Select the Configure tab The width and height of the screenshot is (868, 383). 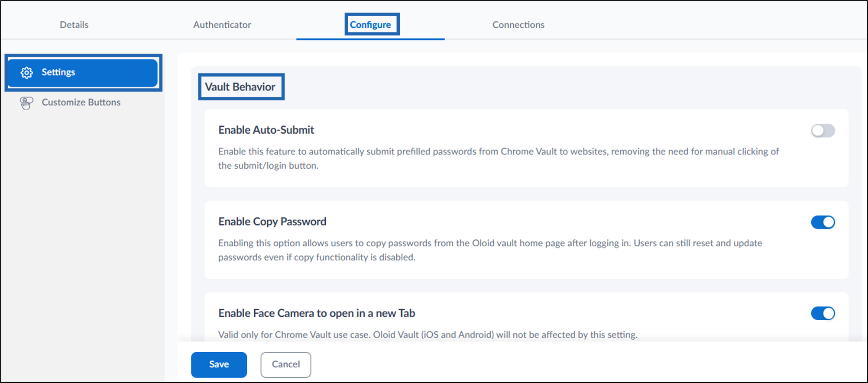pos(370,25)
